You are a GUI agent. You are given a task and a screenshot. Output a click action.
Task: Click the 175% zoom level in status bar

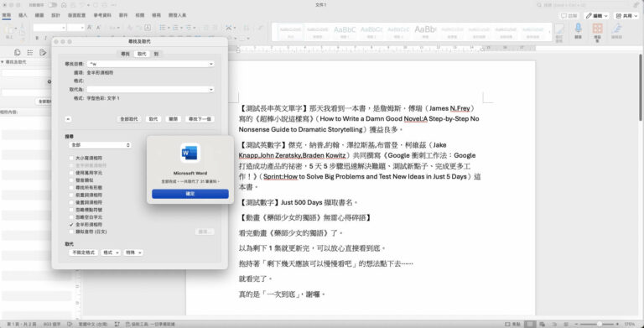(629, 325)
